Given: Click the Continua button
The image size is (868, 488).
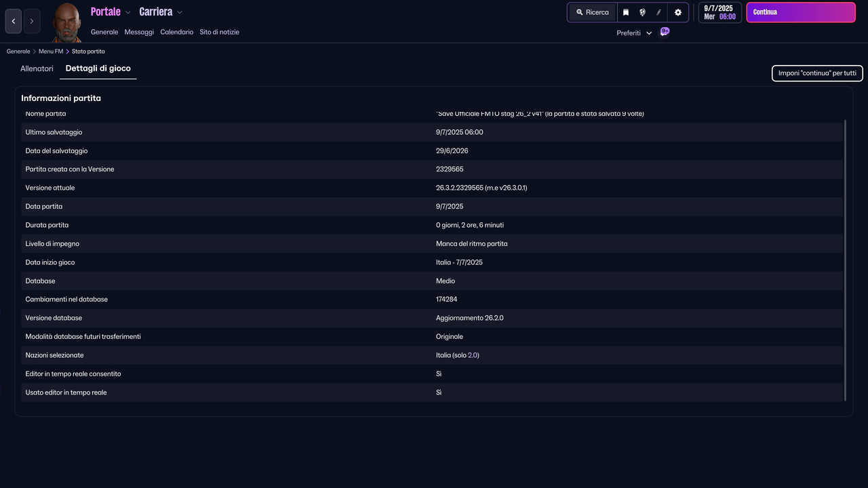Looking at the screenshot, I should click(x=801, y=12).
